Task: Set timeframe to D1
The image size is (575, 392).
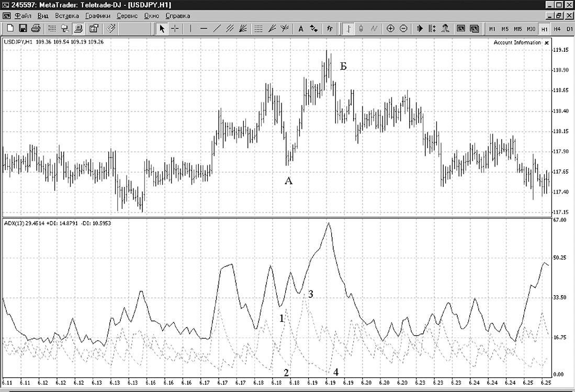Action: pyautogui.click(x=569, y=29)
